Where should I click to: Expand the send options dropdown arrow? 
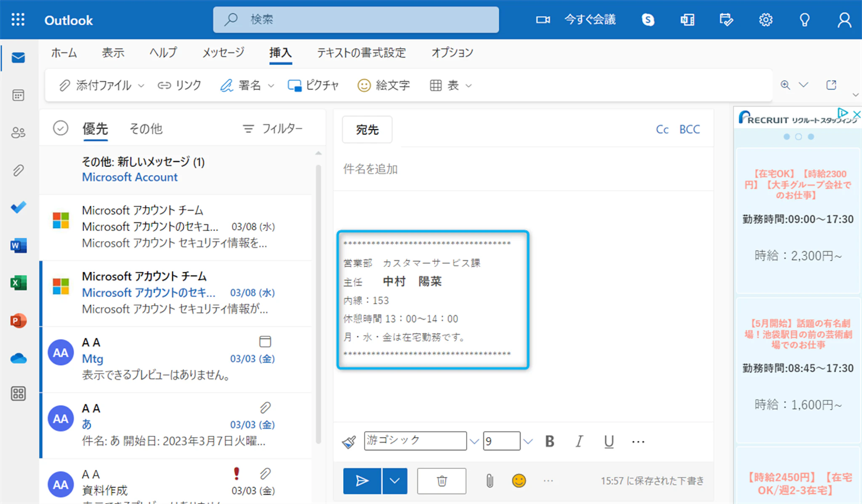click(x=394, y=481)
